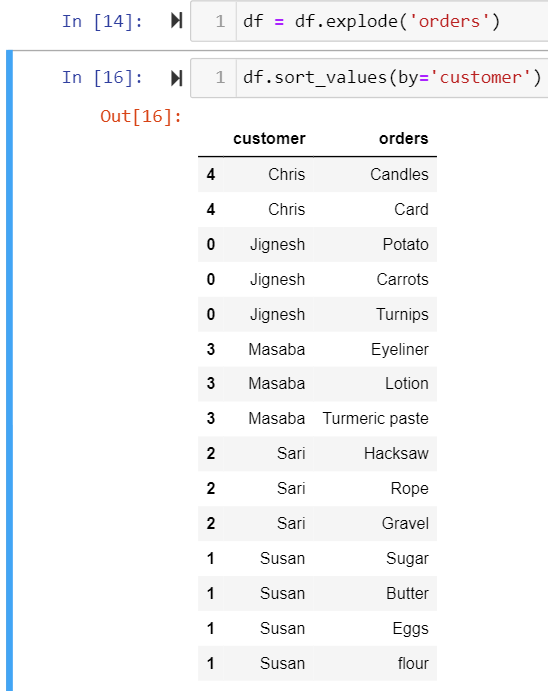This screenshot has width=548, height=691.
Task: Click 'Susan' in the Eggs row
Action: [282, 628]
